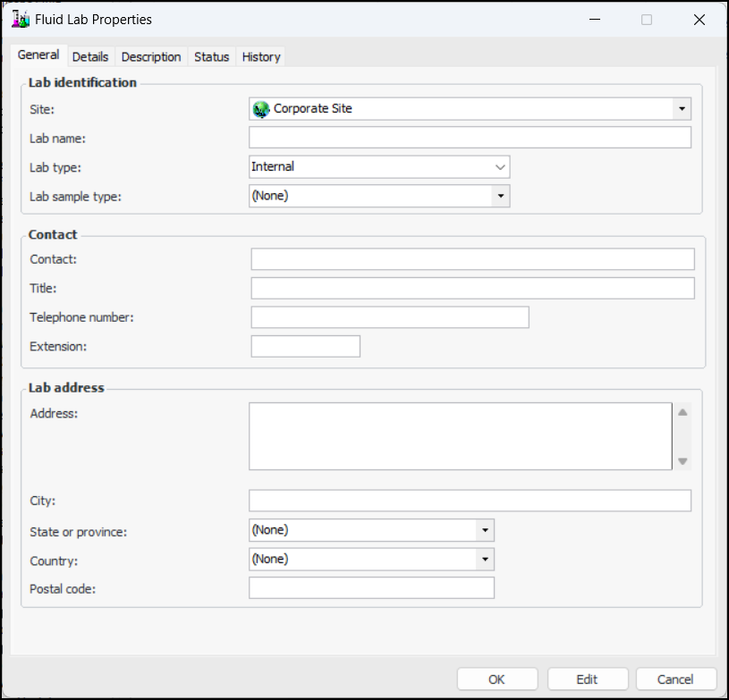Open the Lab sample type dropdown
This screenshot has width=729, height=700.
pyautogui.click(x=500, y=196)
